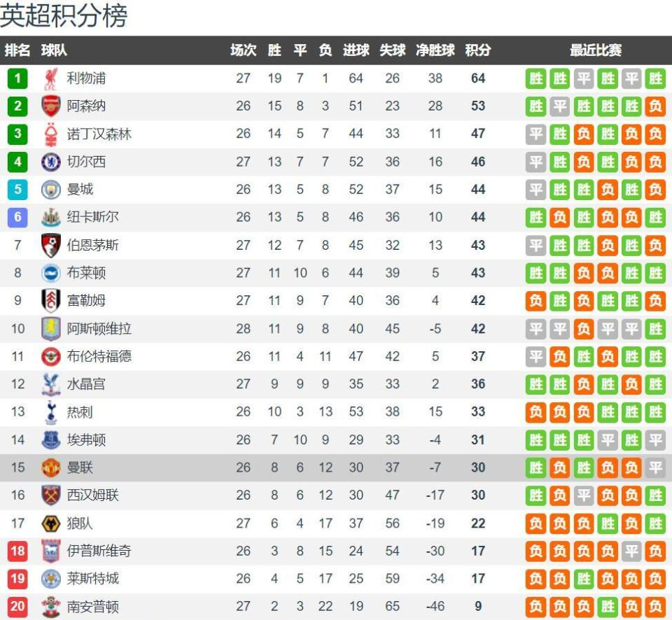Click 曼联's last 平 result badge
672x620 pixels.
(x=655, y=467)
